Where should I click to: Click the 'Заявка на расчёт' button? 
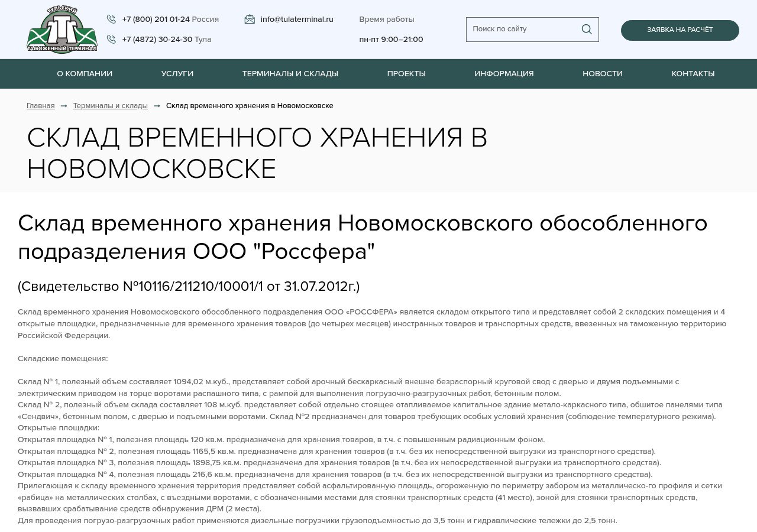click(680, 30)
